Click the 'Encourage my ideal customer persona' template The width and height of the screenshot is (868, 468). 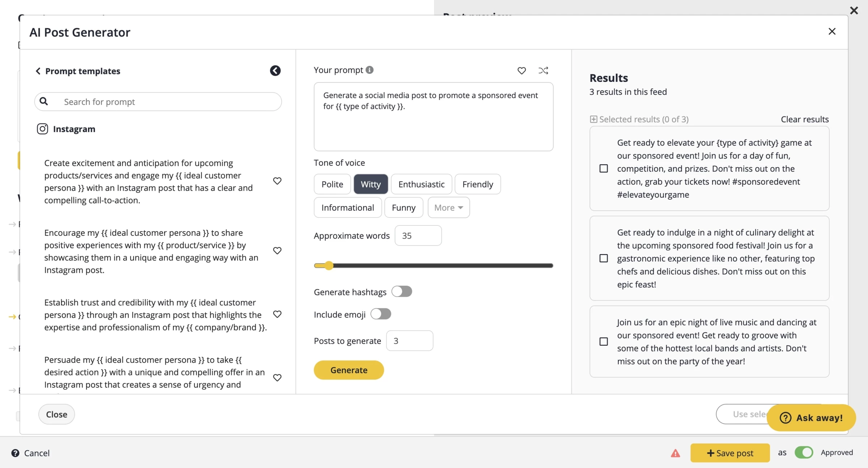(x=152, y=252)
